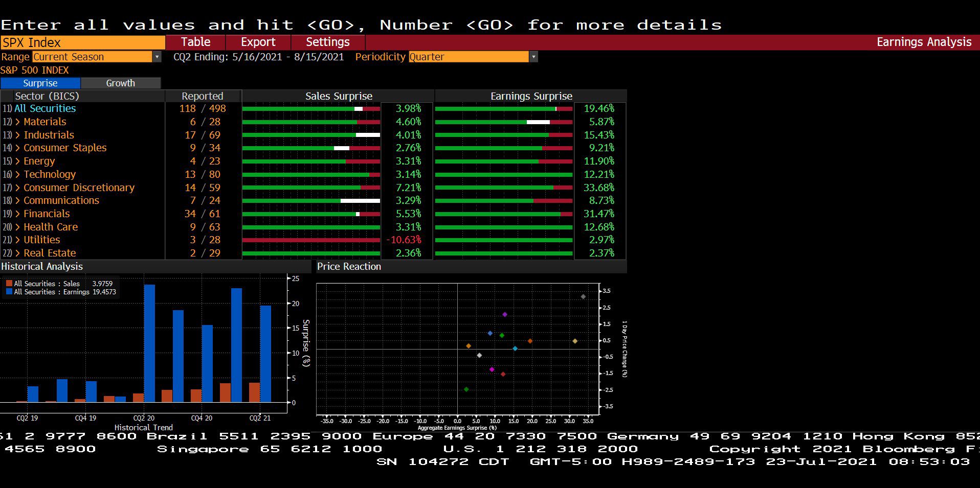Switch to the Growth tab
980x488 pixels.
pyautogui.click(x=121, y=83)
